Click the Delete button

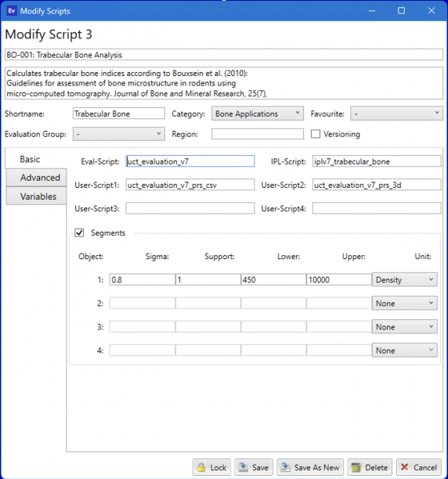click(370, 467)
